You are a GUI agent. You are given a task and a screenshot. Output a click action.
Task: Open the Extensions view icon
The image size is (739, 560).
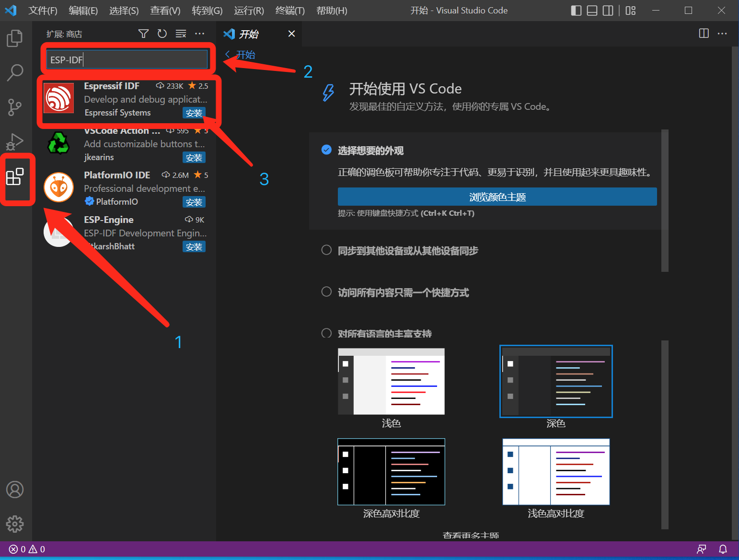[x=15, y=176]
